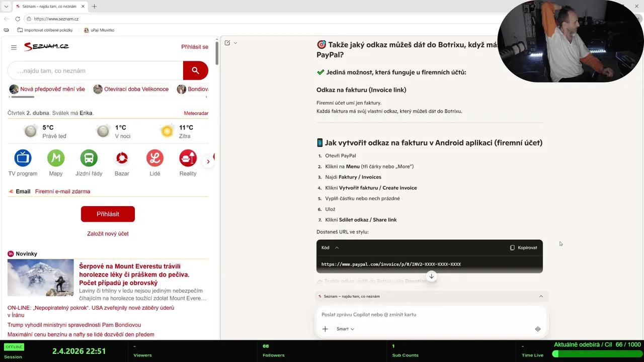Show more Seznam services with arrow

point(208,161)
